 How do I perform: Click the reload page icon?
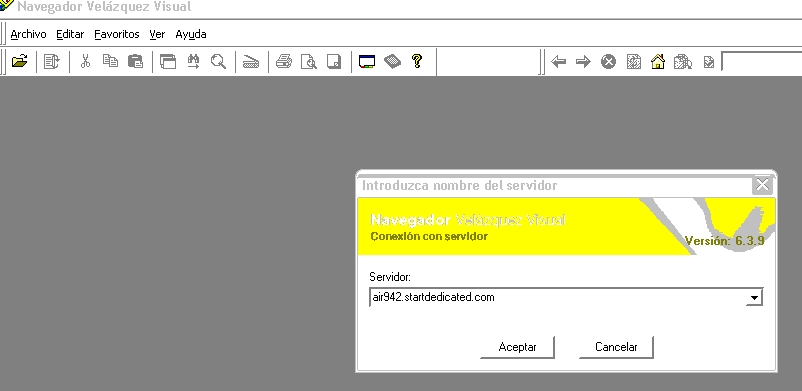coord(634,62)
